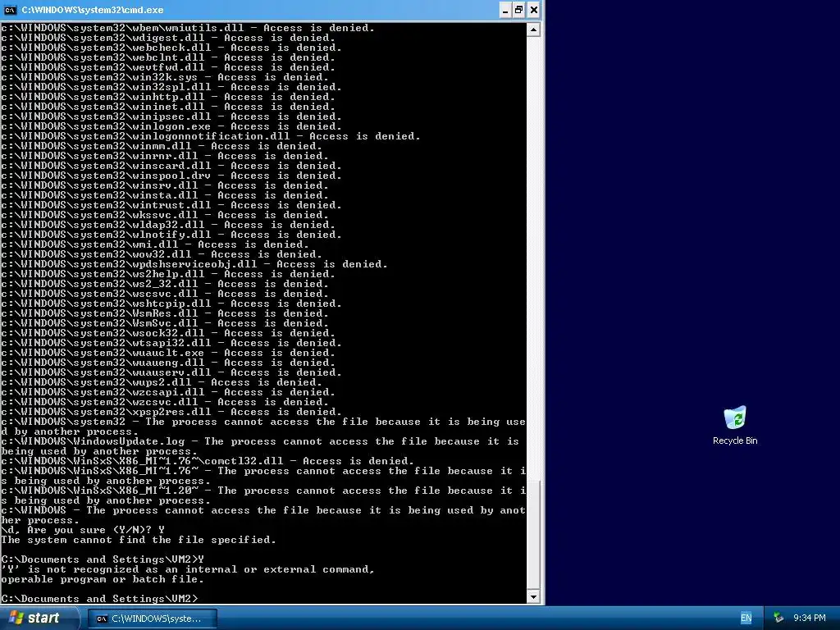Screen dimensions: 840x630
Task: Click the scrollbar up arrow in cmd window
Action: click(x=533, y=30)
